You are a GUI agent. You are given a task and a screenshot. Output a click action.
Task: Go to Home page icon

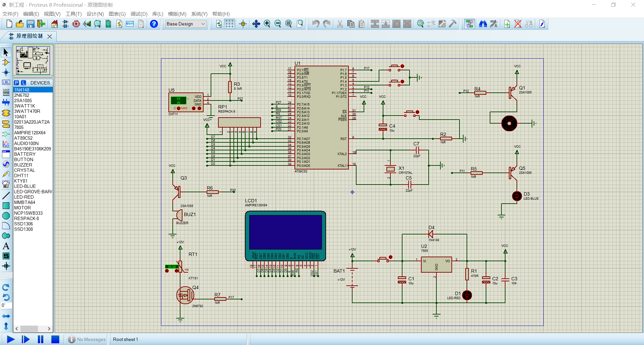point(54,24)
